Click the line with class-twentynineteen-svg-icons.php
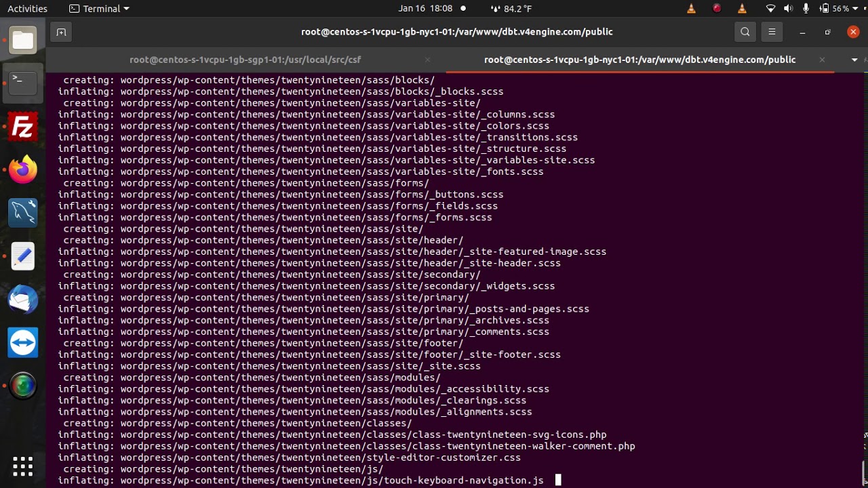This screenshot has height=488, width=868. pos(332,435)
